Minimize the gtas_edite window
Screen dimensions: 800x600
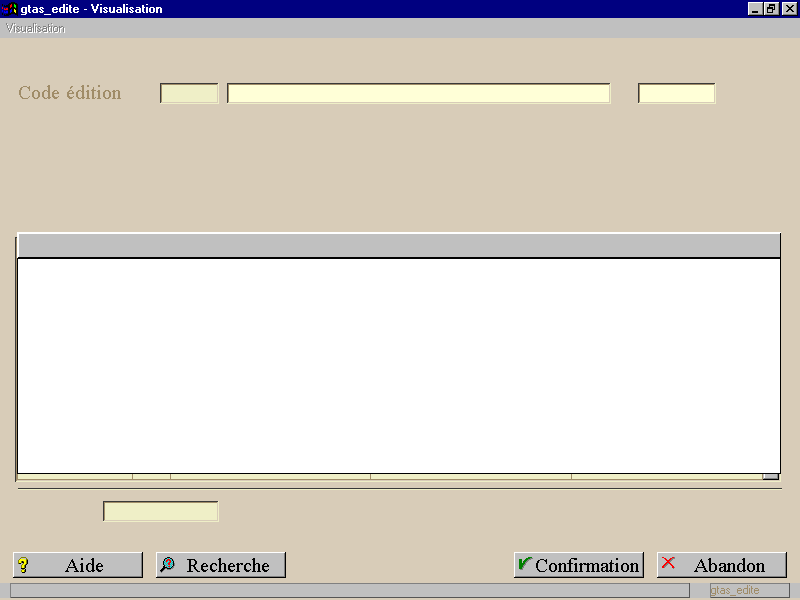756,9
